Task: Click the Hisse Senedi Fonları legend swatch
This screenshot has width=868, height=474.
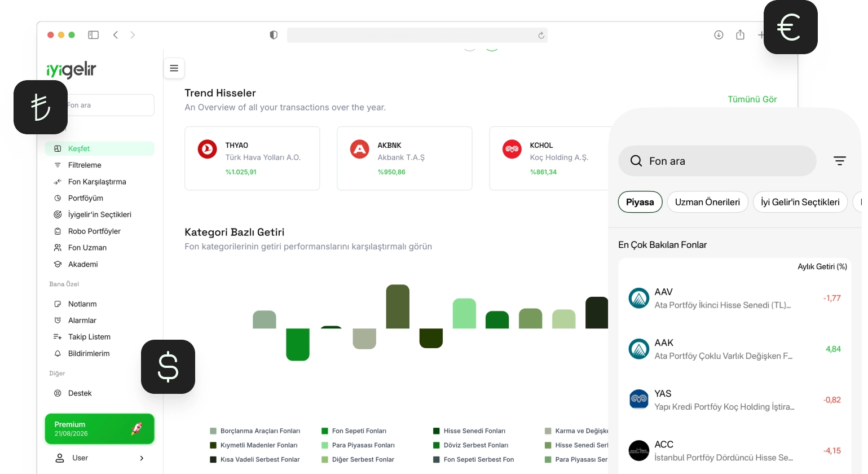Action: click(x=437, y=431)
